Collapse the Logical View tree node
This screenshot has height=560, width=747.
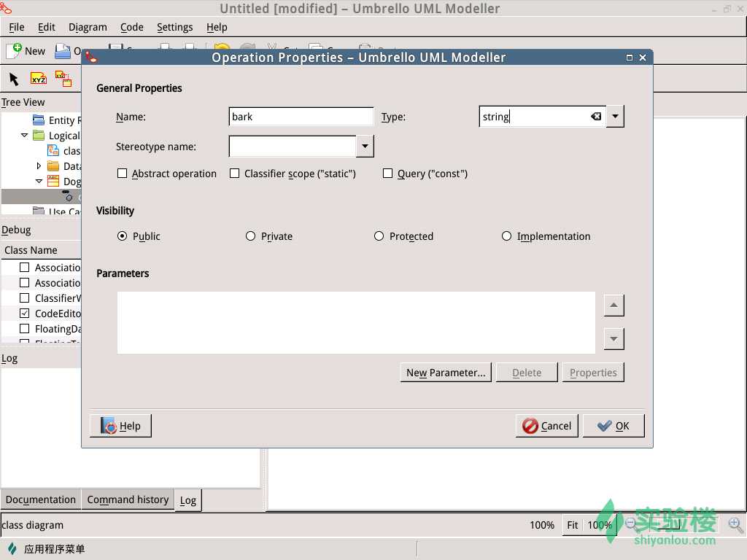(24, 135)
